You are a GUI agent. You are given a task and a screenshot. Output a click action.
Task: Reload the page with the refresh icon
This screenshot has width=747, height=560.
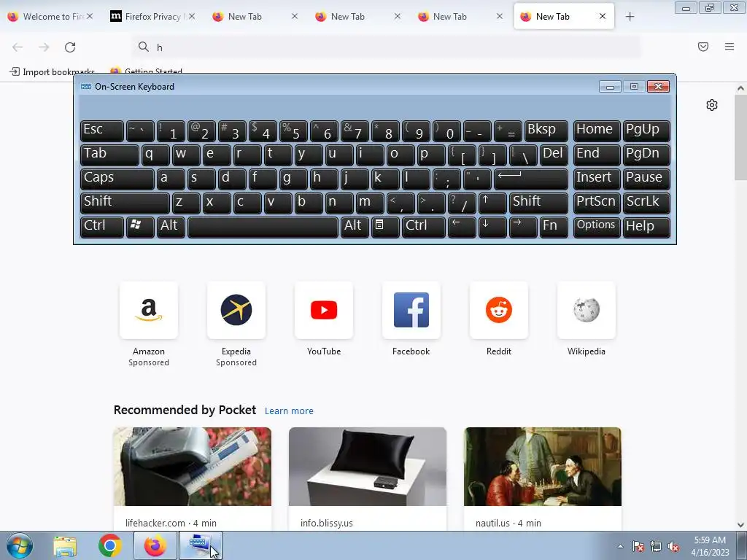tap(70, 47)
